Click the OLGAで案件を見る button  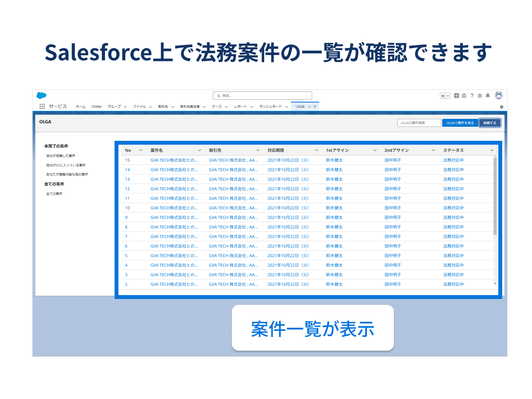pos(460,123)
